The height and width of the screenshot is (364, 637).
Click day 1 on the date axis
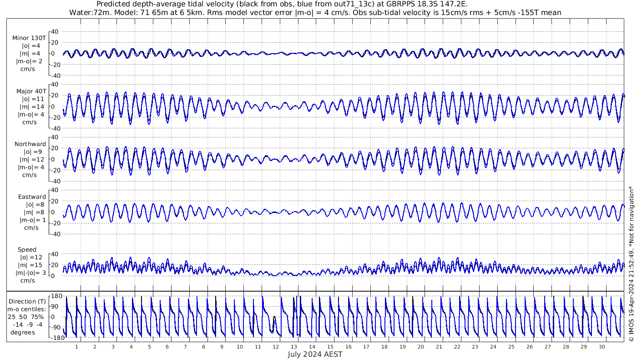click(76, 347)
